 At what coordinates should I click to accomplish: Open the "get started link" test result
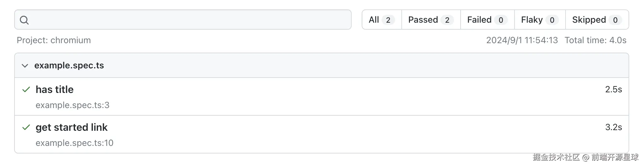click(72, 127)
